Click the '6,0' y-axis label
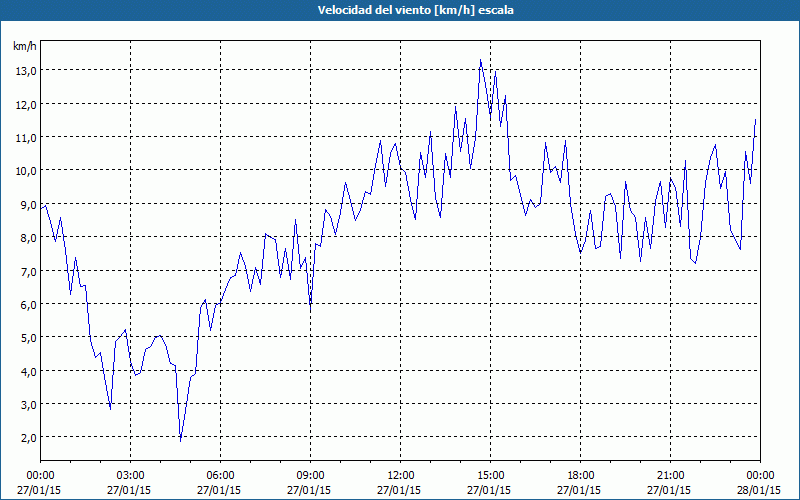800x500 pixels. tap(28, 305)
